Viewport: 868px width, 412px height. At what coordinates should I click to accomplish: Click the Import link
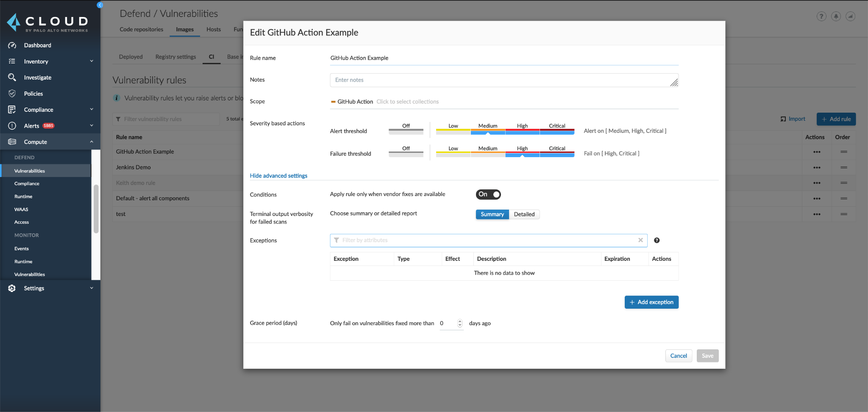point(793,119)
